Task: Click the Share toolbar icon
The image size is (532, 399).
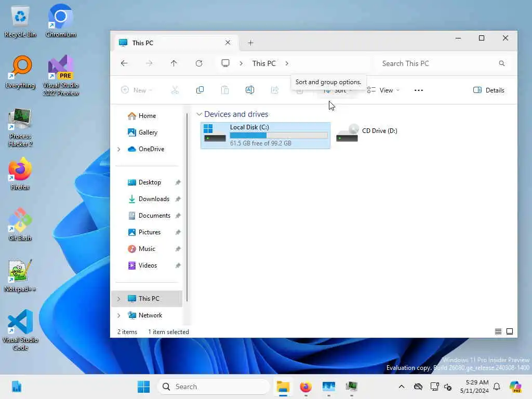Action: [274, 90]
